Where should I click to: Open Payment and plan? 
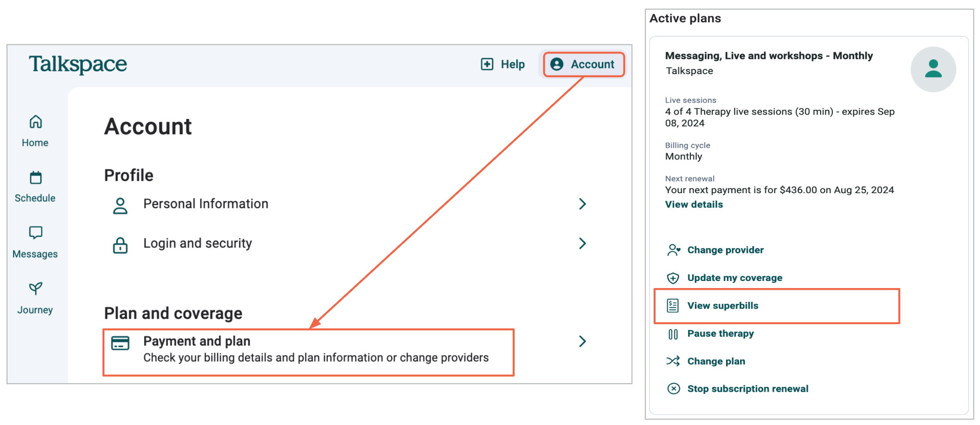308,352
